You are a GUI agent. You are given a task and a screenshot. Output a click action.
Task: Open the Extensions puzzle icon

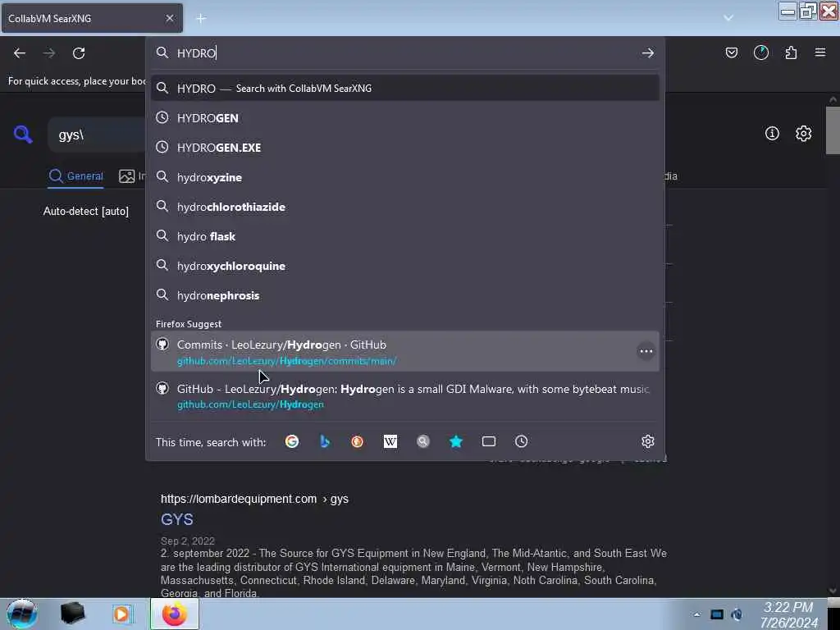point(791,52)
